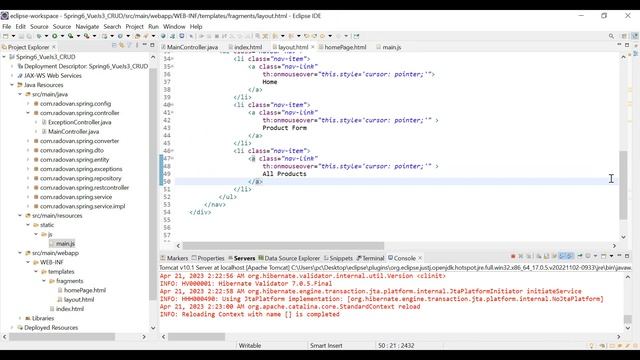Viewport: 640px width, 360px height.
Task: Click the editor vertical scrollbar thumb
Action: coord(623,185)
